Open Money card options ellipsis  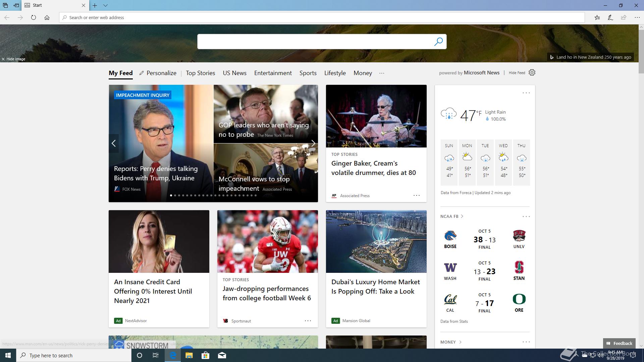(x=526, y=342)
